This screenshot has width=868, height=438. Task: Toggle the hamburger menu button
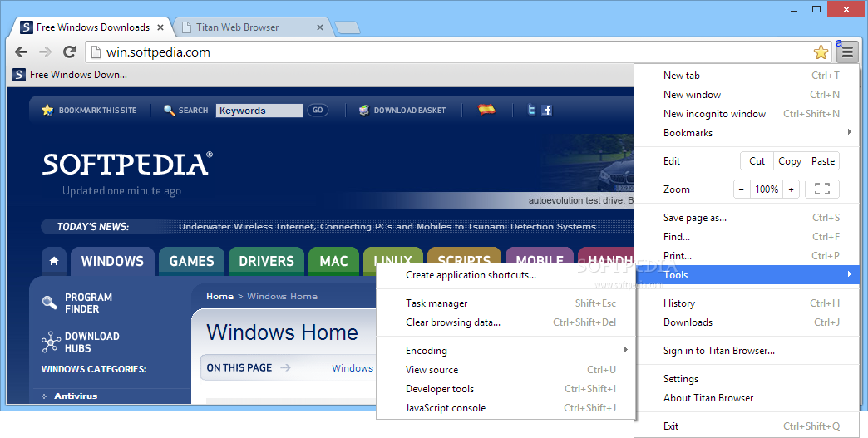[x=847, y=52]
